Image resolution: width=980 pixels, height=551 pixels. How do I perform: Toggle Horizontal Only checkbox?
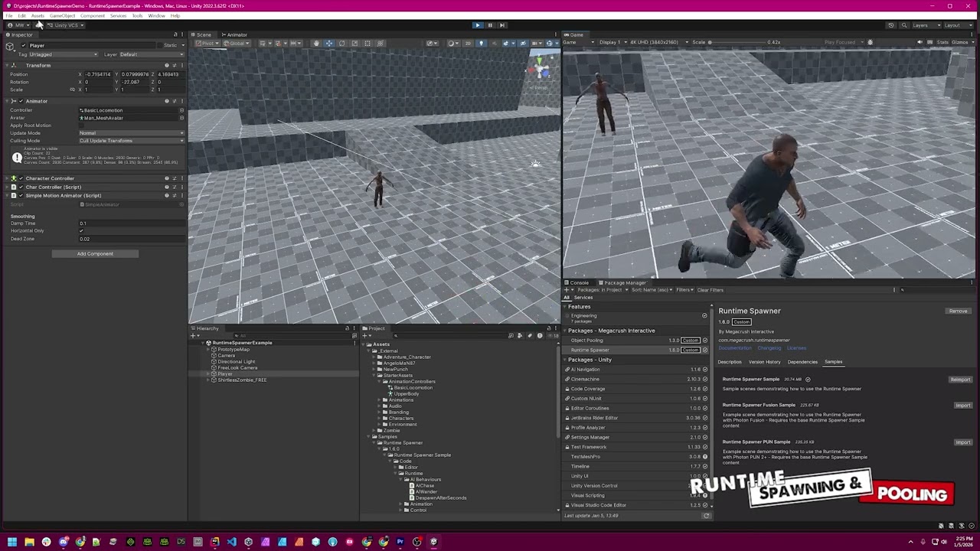[x=81, y=231]
